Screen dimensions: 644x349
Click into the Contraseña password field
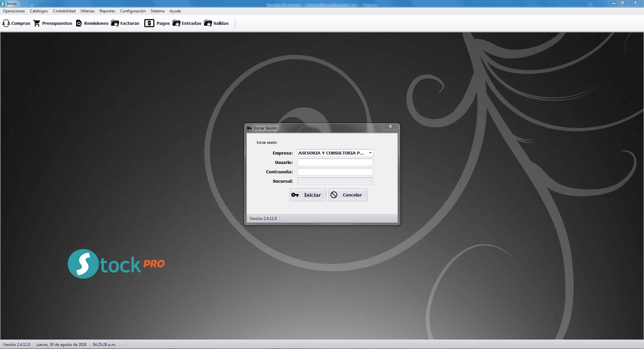coord(335,172)
